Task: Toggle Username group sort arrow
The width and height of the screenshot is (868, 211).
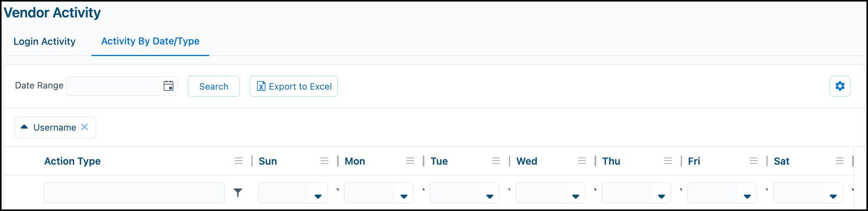Action: (24, 127)
